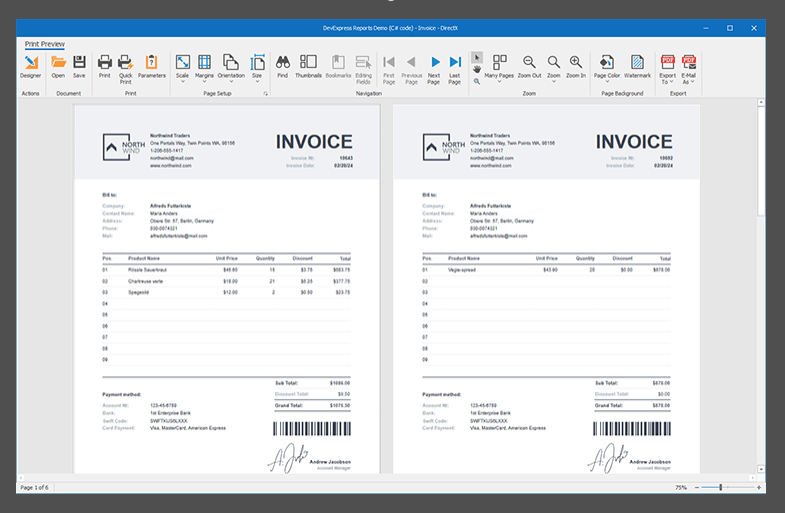Select the pointer cursor tool
The width and height of the screenshot is (785, 513).
(x=477, y=57)
